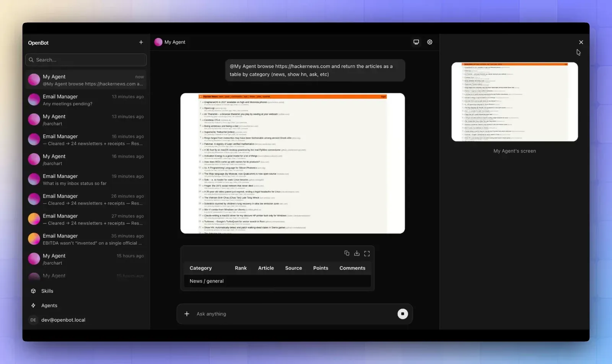Open Email Manager chat from 26 minutes ago

coord(86,199)
